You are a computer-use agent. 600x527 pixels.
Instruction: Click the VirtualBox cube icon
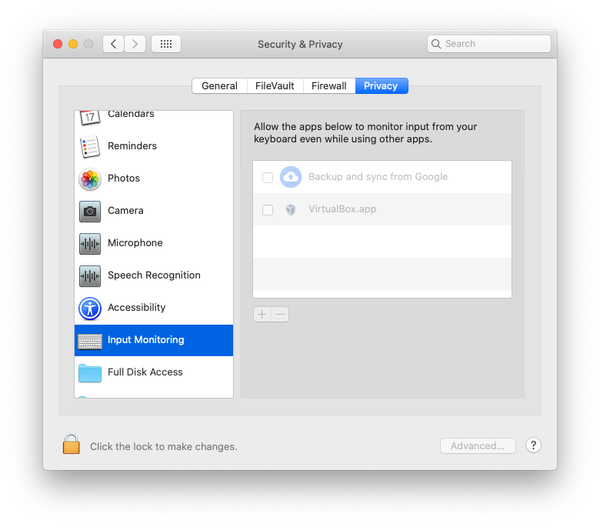(291, 209)
